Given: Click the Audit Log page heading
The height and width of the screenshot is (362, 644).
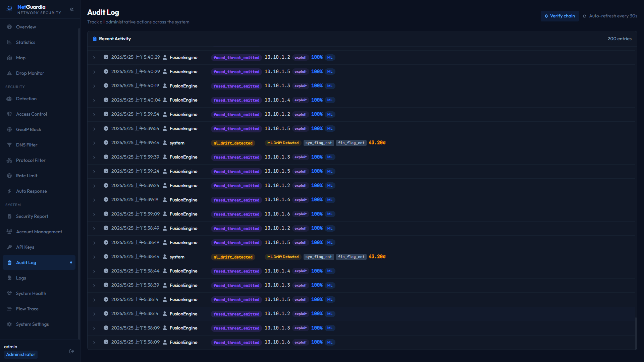Looking at the screenshot, I should 103,12.
